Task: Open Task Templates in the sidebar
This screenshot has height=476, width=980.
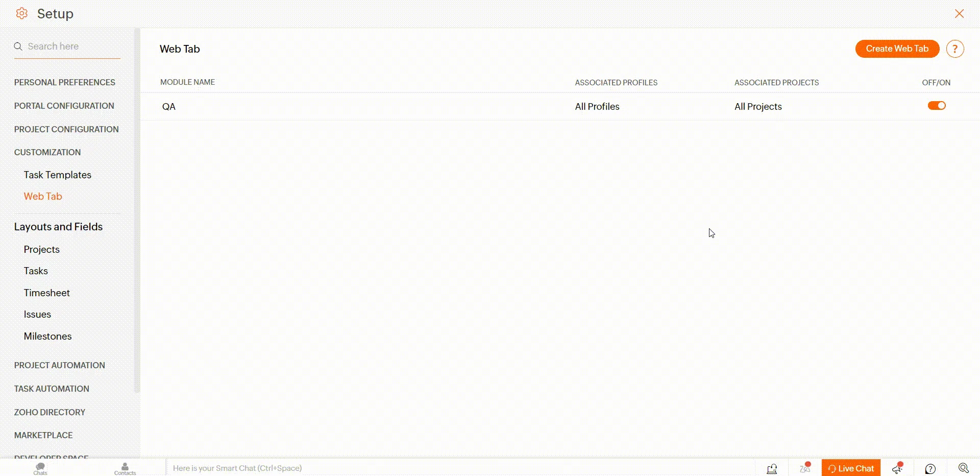Action: click(58, 175)
